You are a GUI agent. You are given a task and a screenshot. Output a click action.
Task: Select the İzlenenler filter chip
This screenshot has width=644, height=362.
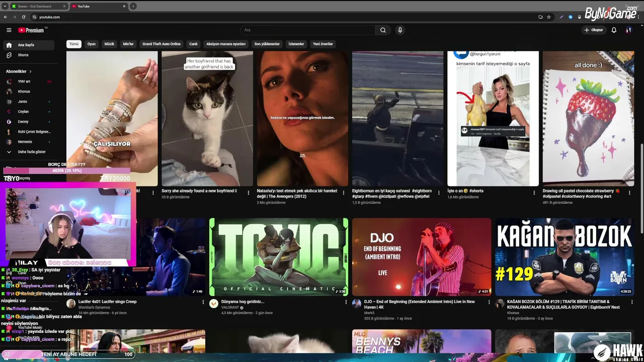coord(296,44)
